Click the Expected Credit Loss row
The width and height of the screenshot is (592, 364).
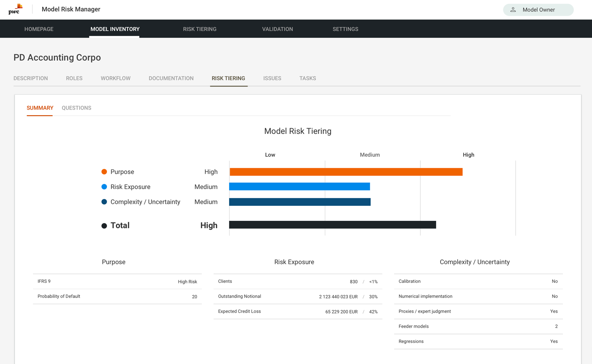(298, 311)
